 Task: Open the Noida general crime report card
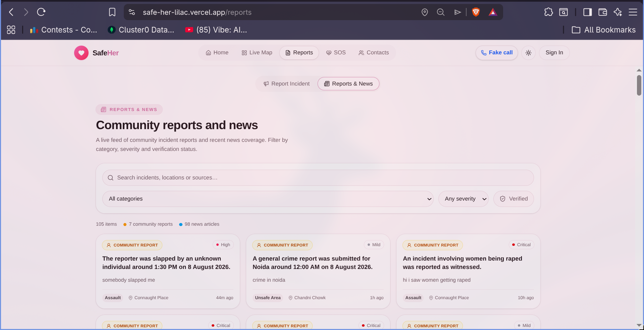pos(318,271)
